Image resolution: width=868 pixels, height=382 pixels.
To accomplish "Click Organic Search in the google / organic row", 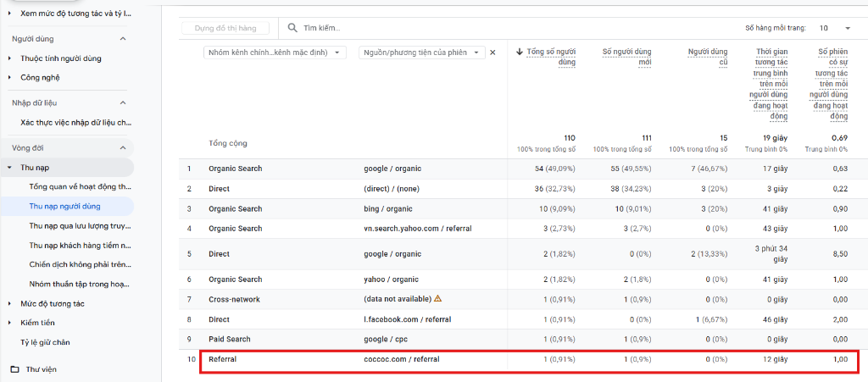I will click(x=236, y=169).
